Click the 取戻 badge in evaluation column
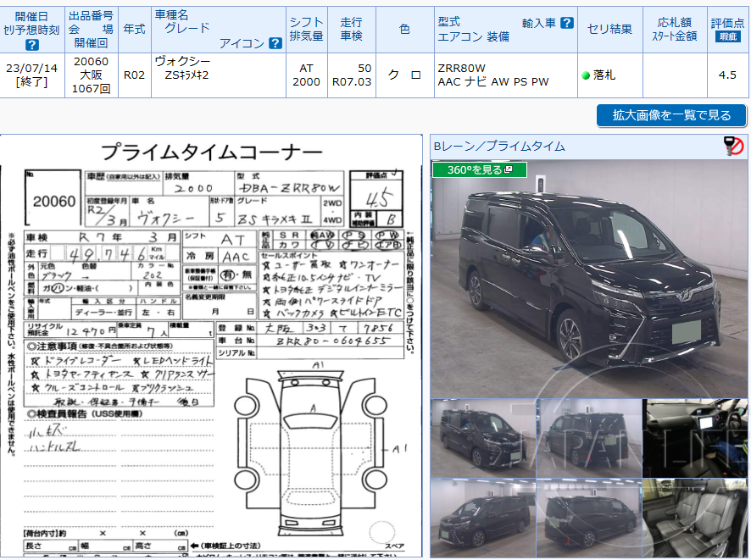This screenshot has width=751, height=560. pyautogui.click(x=726, y=36)
